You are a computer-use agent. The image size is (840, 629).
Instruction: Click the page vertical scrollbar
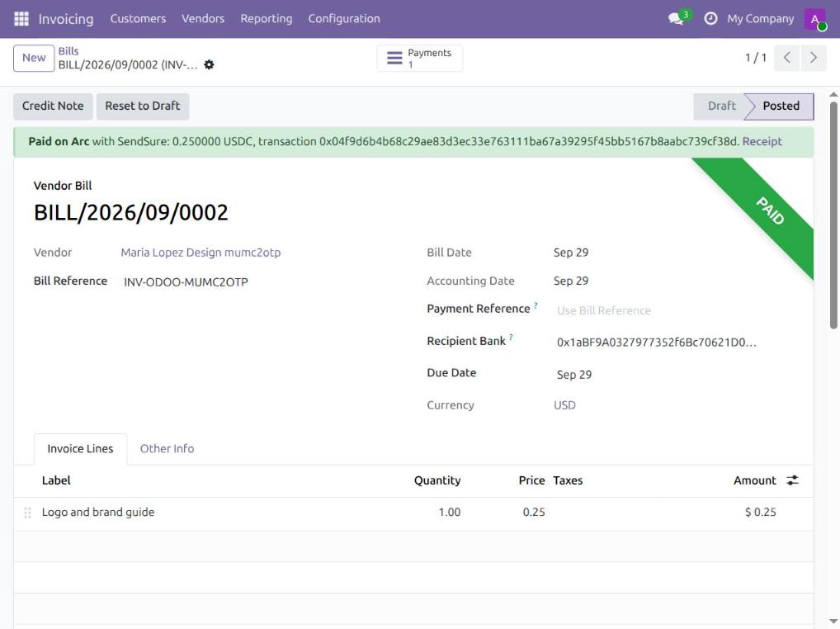pyautogui.click(x=833, y=215)
